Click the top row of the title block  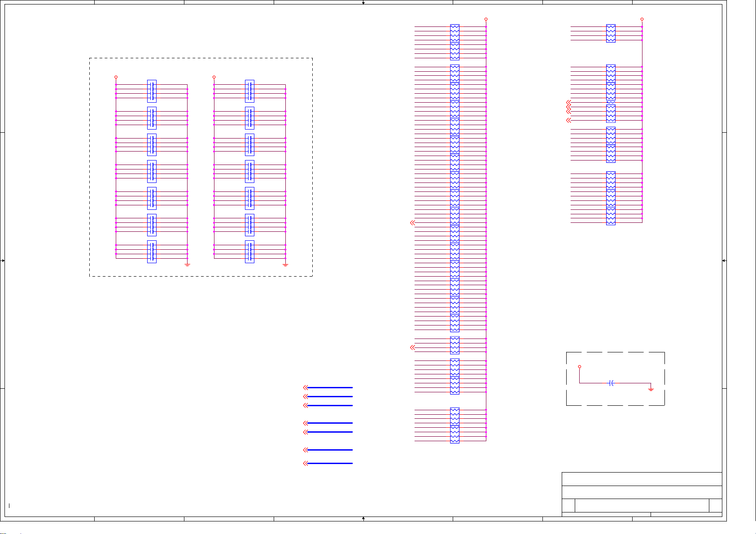point(642,479)
